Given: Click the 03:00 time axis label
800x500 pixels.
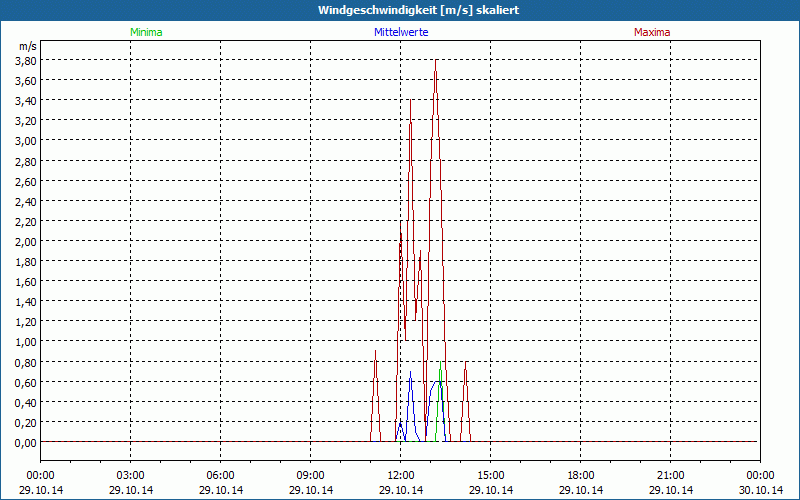Looking at the screenshot, I should pyautogui.click(x=131, y=476).
